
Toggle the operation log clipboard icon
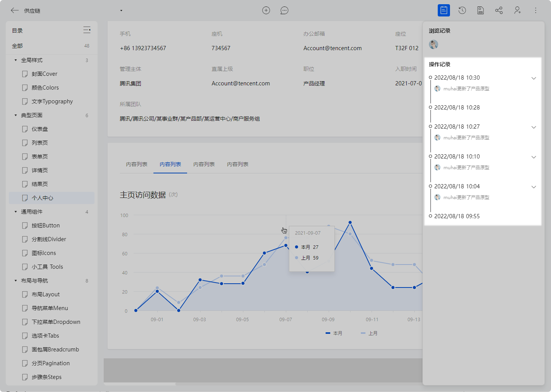444,10
